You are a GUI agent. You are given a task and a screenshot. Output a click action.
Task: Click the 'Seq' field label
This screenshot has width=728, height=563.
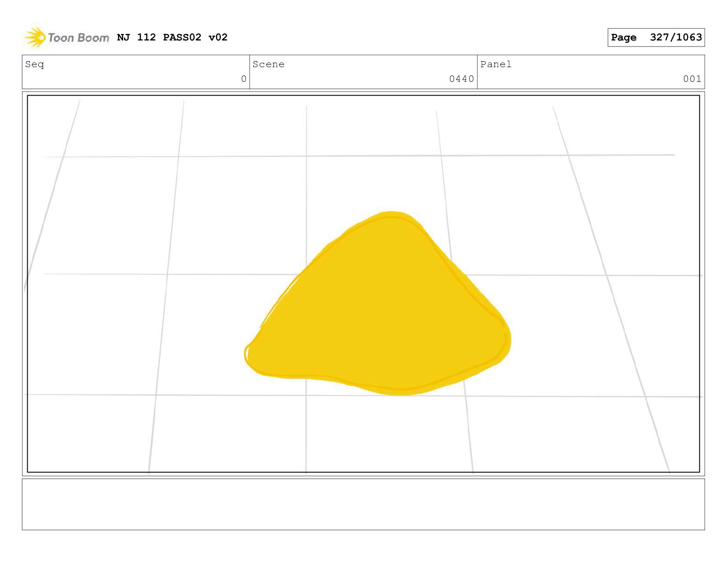(34, 64)
